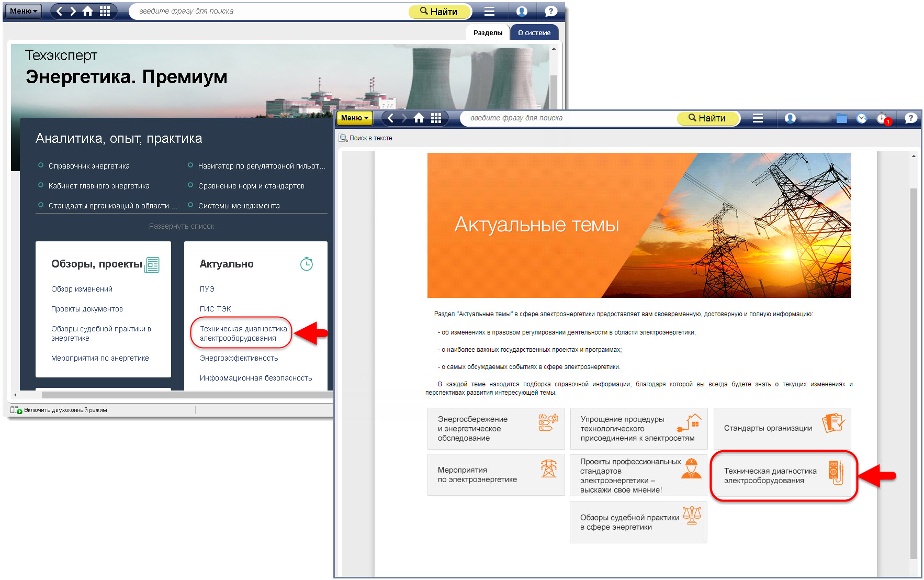Viewport: 924px width, 580px height.
Task: Open user profile icon in the front window
Action: 790,118
